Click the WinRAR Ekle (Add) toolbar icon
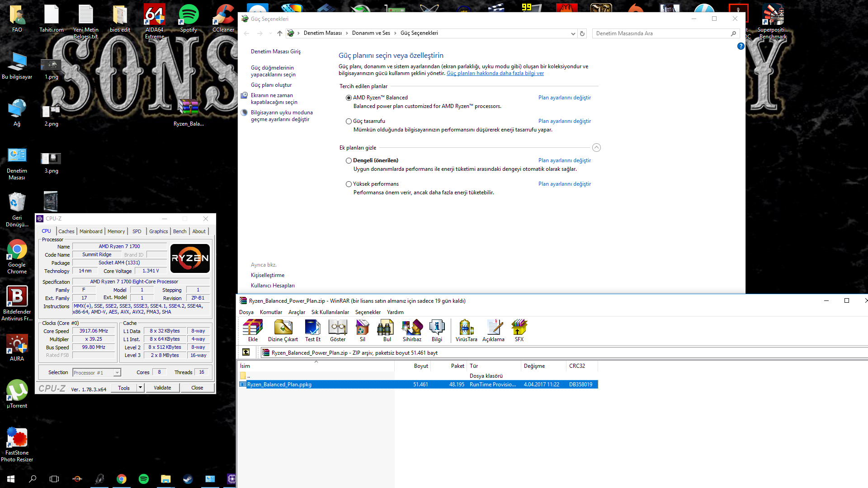This screenshot has width=868, height=488. click(x=253, y=330)
